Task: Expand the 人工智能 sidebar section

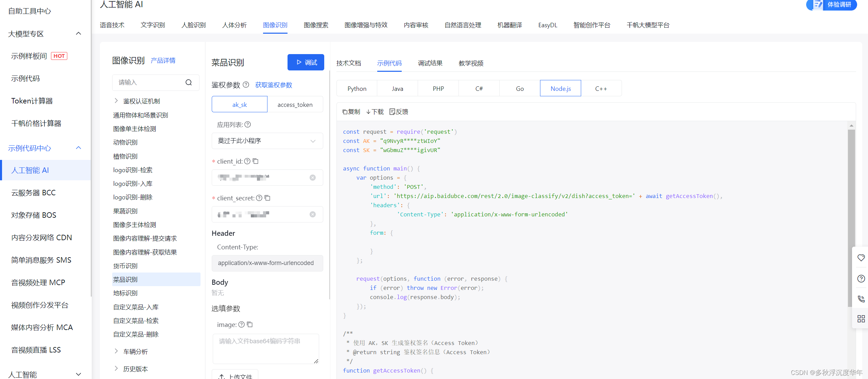Action: click(x=79, y=374)
